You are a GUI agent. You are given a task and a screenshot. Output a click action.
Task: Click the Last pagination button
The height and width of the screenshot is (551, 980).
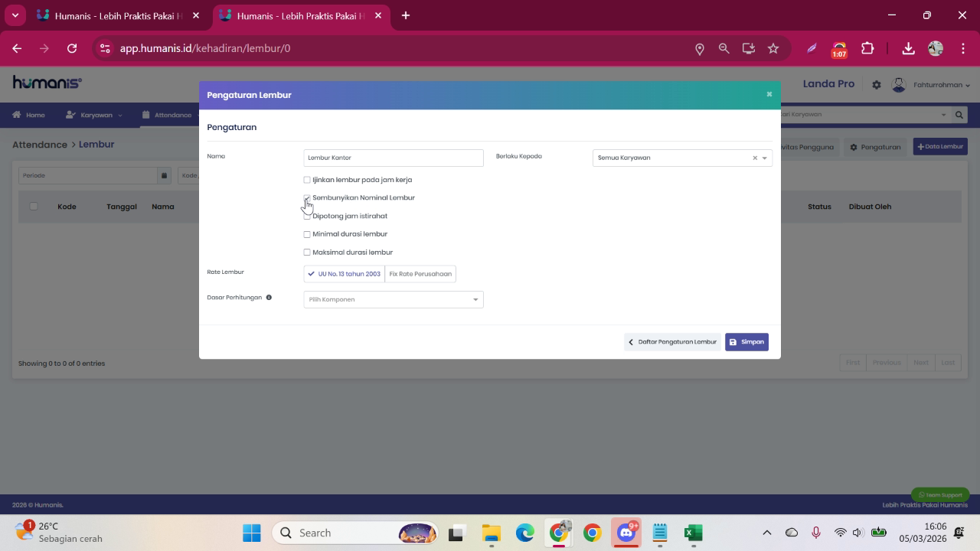point(948,363)
